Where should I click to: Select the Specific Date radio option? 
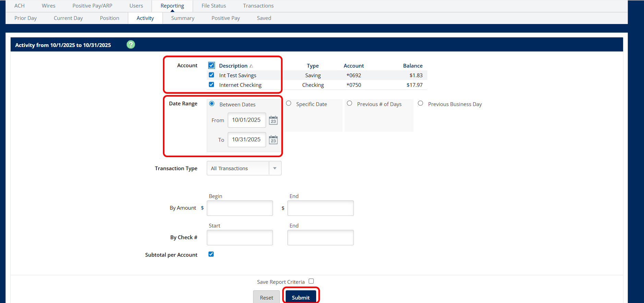[x=289, y=104]
